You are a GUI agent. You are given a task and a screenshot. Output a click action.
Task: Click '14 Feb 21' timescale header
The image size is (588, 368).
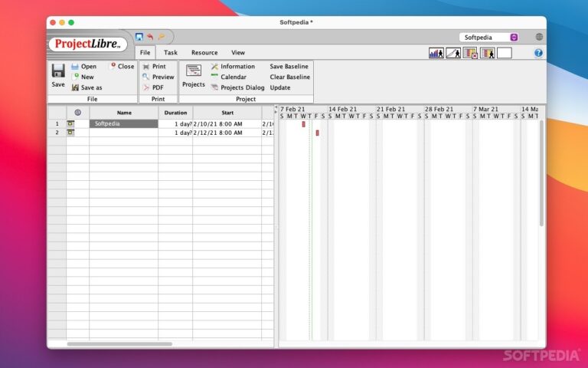click(x=343, y=109)
